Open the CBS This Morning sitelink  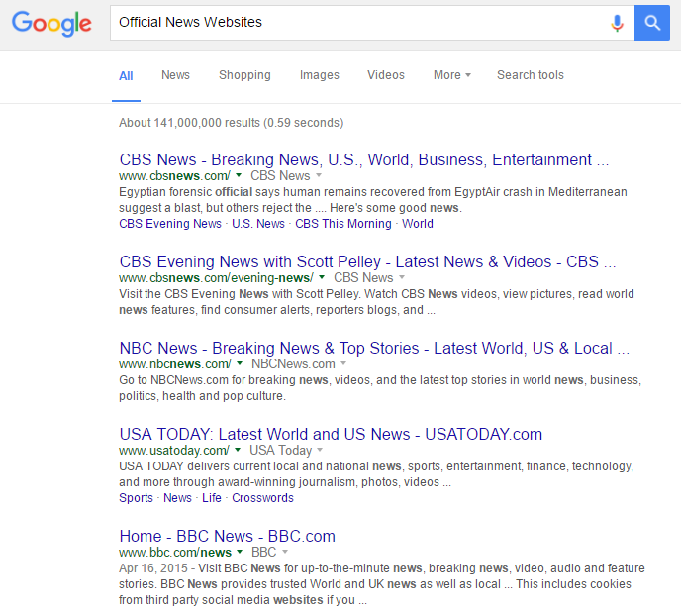[x=343, y=223]
